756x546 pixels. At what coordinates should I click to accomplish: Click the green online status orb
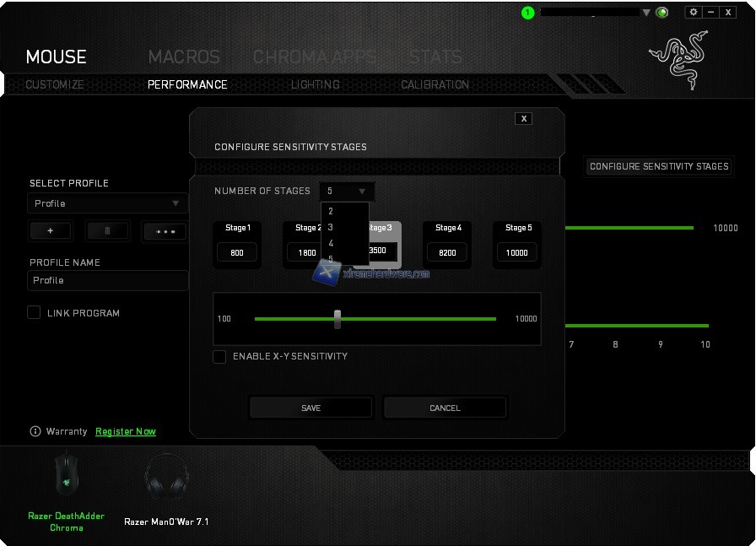tap(662, 13)
